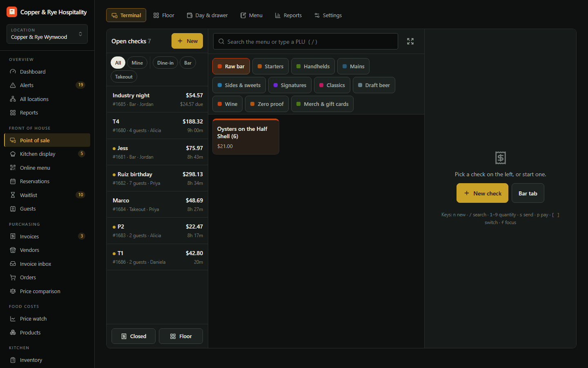Screen dimensions: 588x368
Task: Click the Reservations calendar icon
Action: click(13, 181)
